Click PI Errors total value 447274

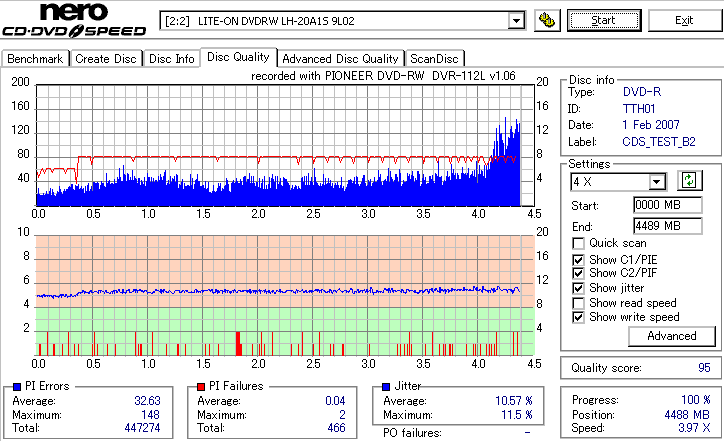(142, 428)
